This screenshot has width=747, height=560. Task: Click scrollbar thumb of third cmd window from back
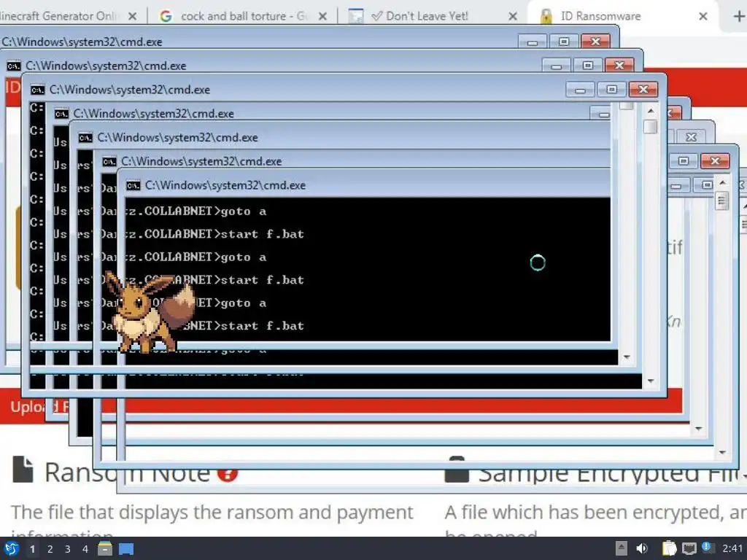[x=650, y=127]
